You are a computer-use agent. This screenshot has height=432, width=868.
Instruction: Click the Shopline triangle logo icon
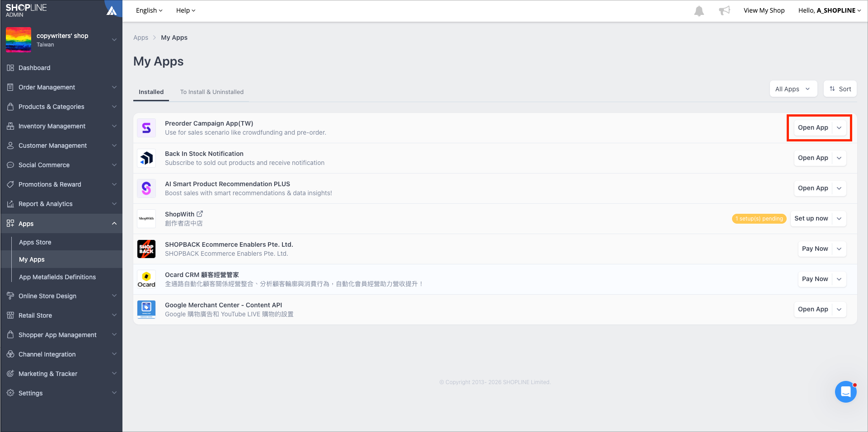coord(111,10)
